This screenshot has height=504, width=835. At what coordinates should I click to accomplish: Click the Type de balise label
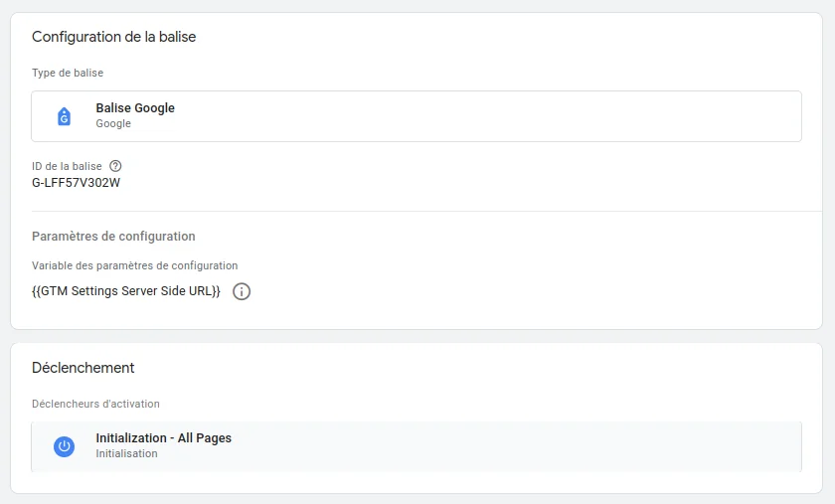click(68, 73)
